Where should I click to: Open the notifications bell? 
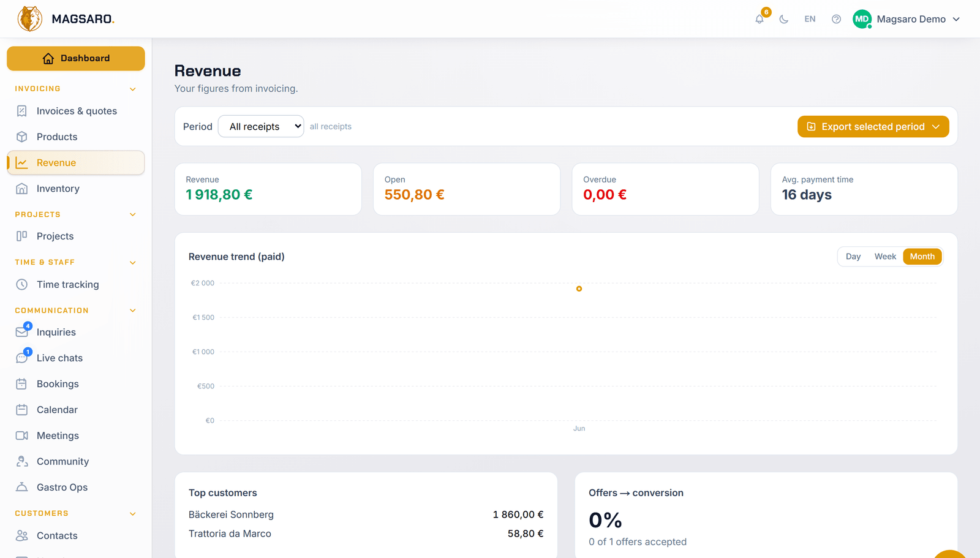[x=759, y=19]
